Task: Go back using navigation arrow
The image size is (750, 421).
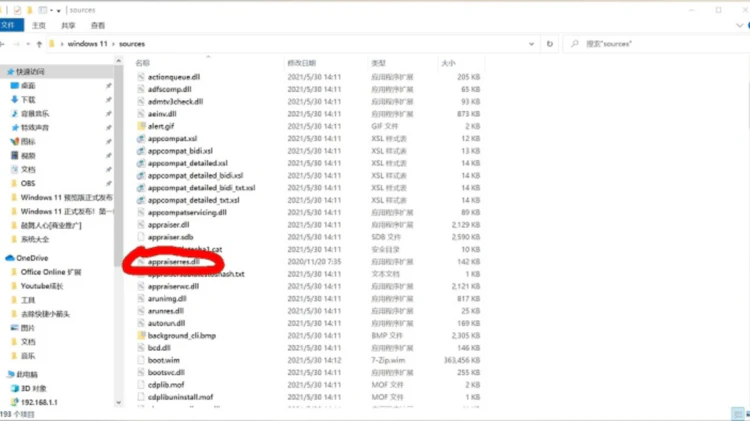Action: (2, 44)
